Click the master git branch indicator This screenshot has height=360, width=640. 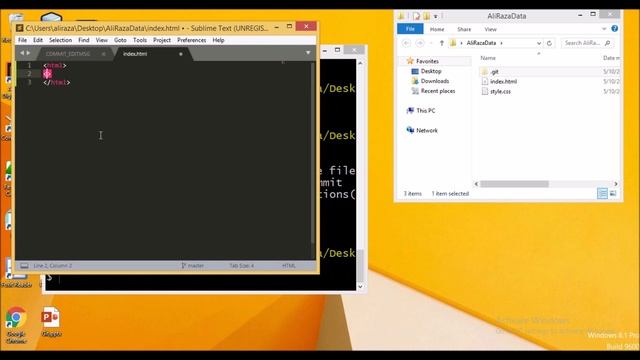193,266
